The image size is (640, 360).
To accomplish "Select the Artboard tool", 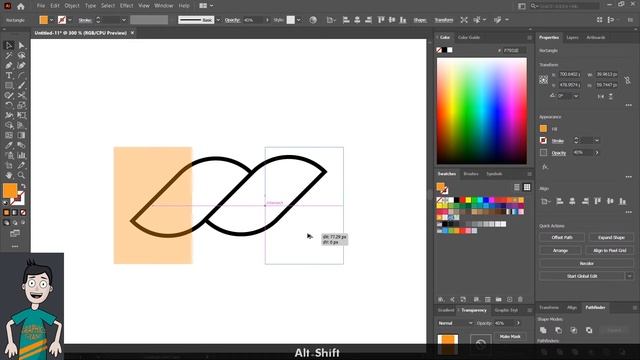I will (9, 165).
